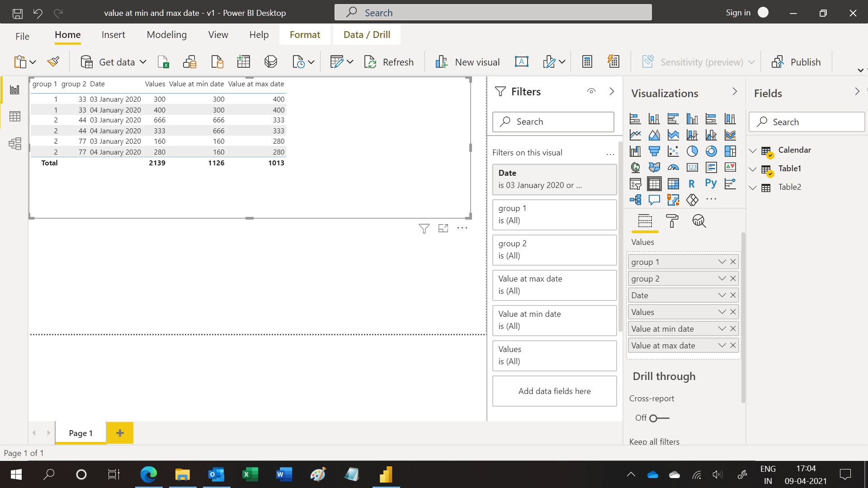Insert a Text box icon
Viewport: 868px width, 488px height.
(521, 61)
